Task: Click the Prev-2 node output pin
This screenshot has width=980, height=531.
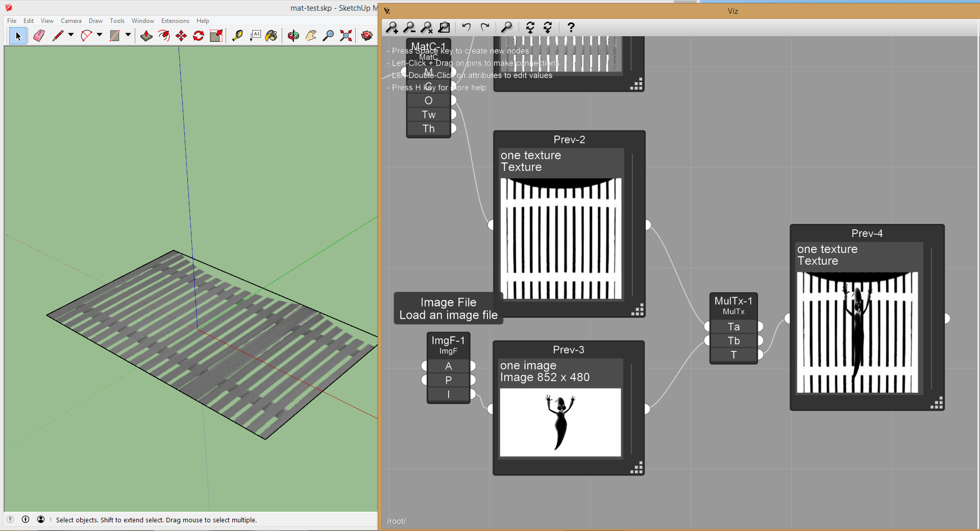Action: [647, 225]
